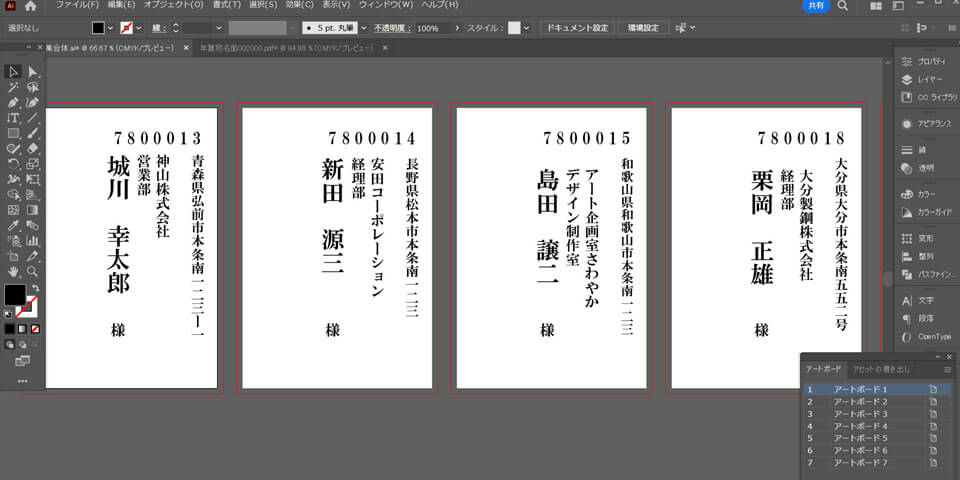
Task: Swap fill and stroke colors
Action: tap(35, 289)
